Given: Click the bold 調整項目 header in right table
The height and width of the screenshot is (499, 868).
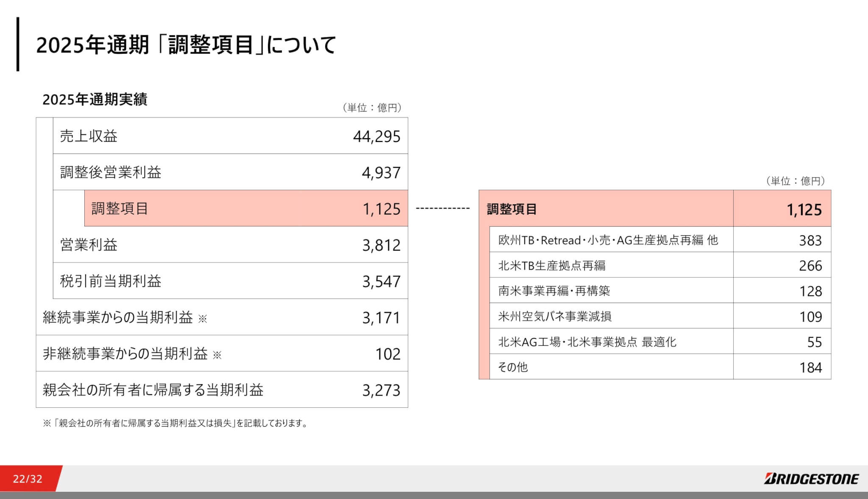Looking at the screenshot, I should [512, 209].
